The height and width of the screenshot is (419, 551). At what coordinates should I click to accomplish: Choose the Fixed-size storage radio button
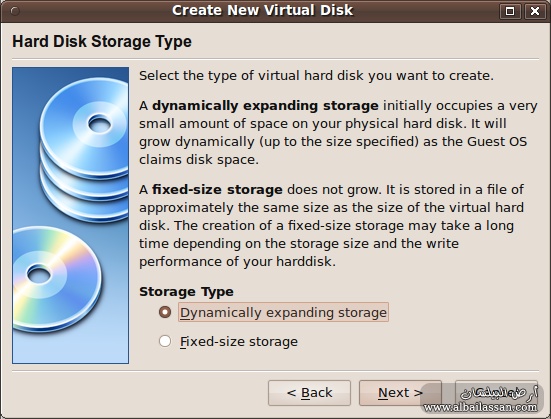tap(165, 341)
